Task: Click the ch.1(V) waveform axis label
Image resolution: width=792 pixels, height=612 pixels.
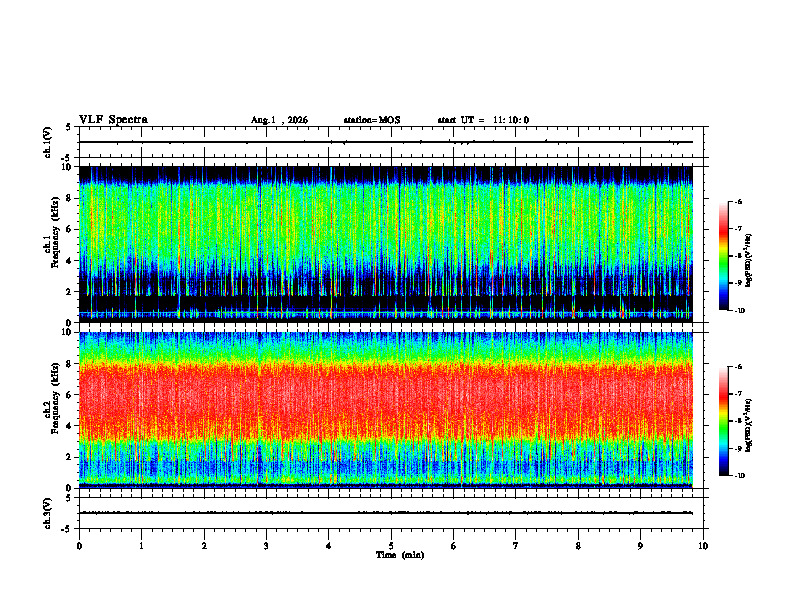Action: click(48, 142)
